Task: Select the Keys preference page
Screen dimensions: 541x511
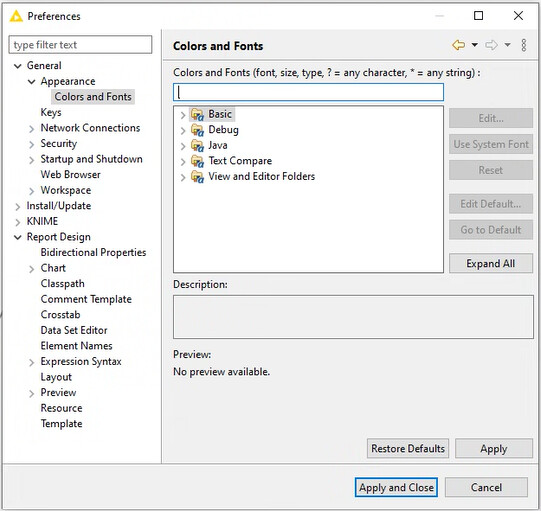Action: click(51, 112)
